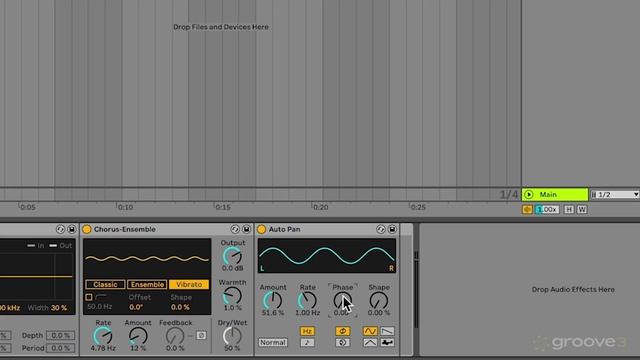Viewport: 640px width, 360px height.
Task: Save the Auto Pan preset with its disk icon
Action: coord(392,229)
